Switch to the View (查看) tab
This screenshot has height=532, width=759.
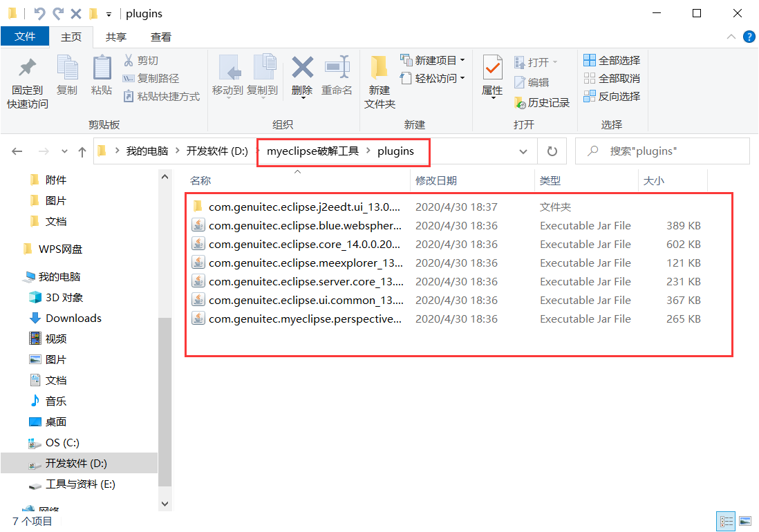[161, 37]
